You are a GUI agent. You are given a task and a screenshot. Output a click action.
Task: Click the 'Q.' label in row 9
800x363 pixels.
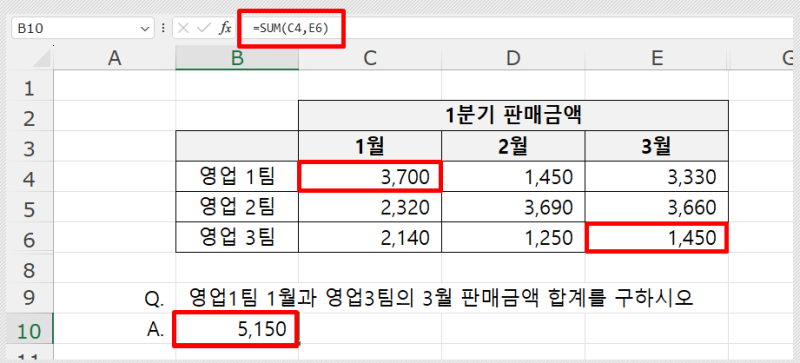click(155, 299)
